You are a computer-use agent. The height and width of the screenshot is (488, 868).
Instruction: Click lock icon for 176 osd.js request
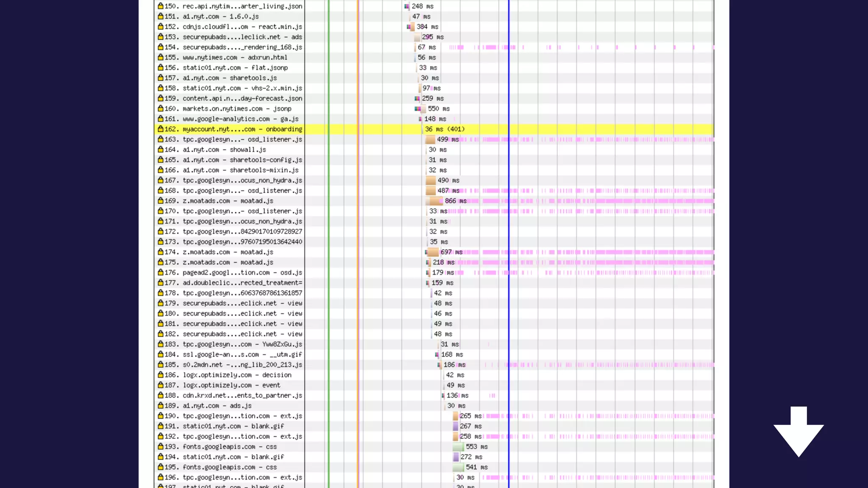(x=160, y=272)
